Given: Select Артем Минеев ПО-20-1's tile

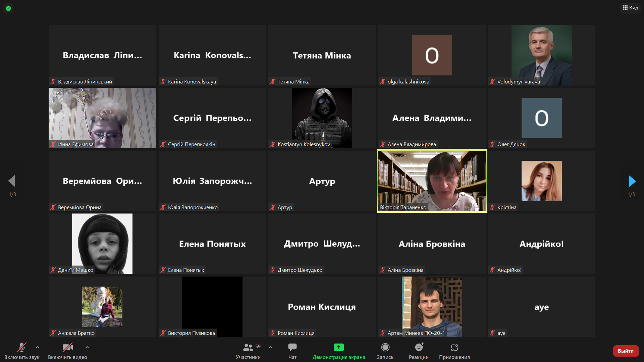Looking at the screenshot, I should pyautogui.click(x=432, y=307).
